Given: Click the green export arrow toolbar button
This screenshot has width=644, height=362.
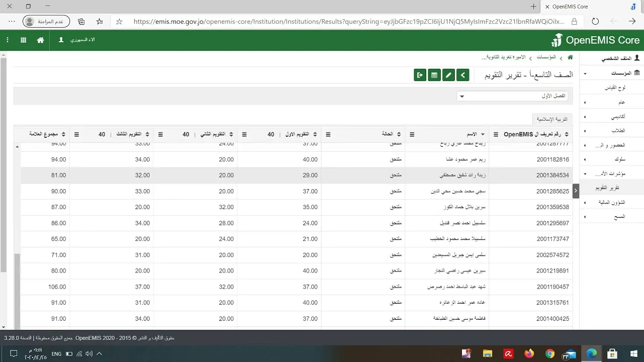Looking at the screenshot, I should pyautogui.click(x=420, y=75).
